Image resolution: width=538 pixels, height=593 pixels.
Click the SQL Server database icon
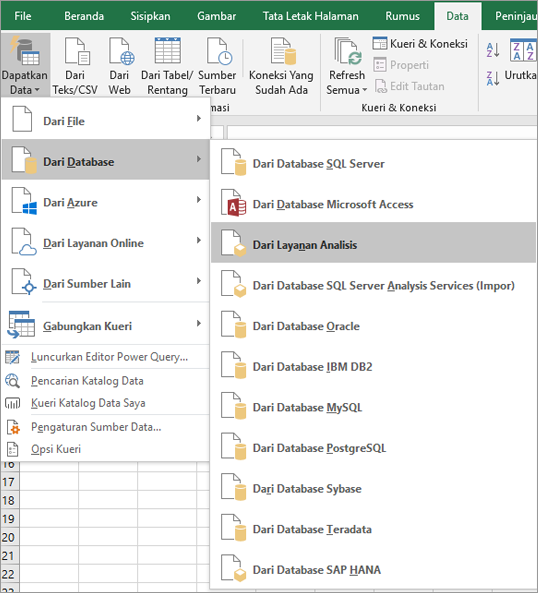(234, 162)
